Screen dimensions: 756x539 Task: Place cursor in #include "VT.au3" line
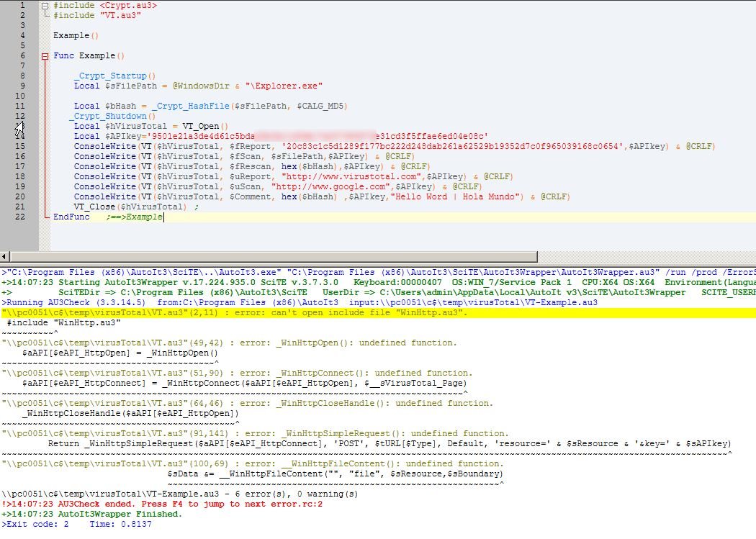(97, 15)
